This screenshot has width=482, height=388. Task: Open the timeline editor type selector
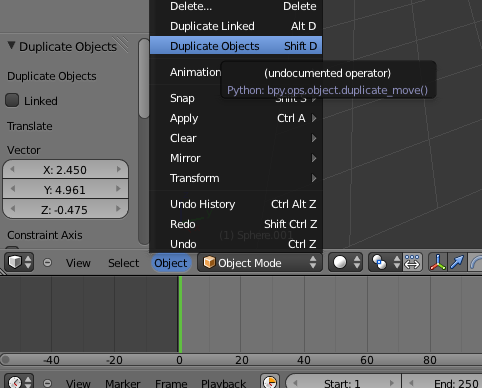point(19,381)
